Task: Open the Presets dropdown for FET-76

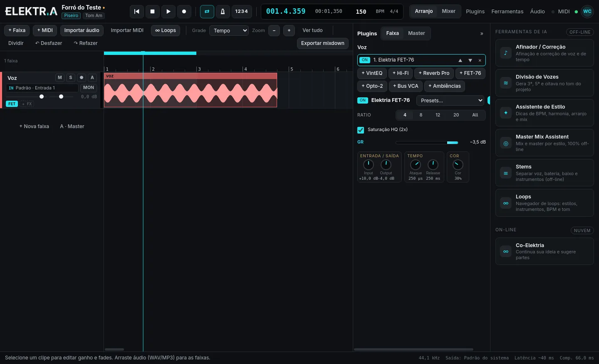Action: tap(450, 100)
